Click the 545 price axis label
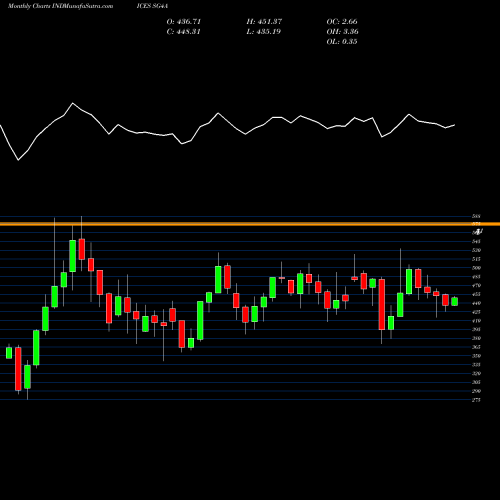Viewport: 500px width, 500px height. click(476, 241)
